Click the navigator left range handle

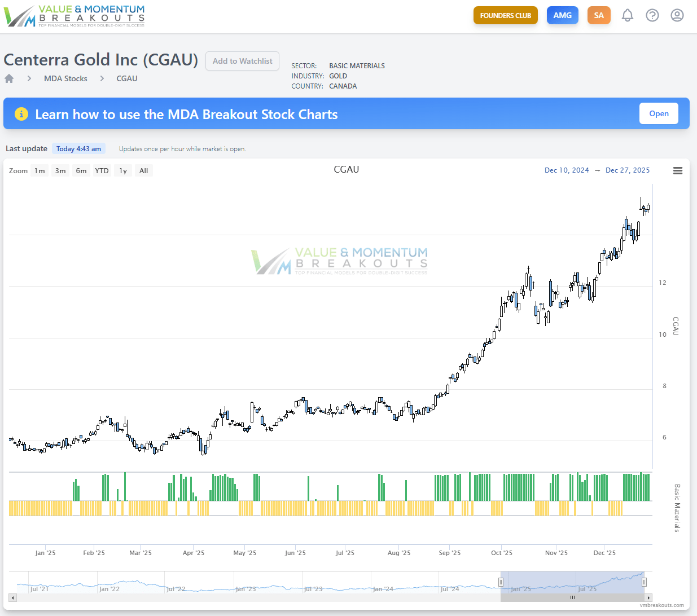[501, 582]
